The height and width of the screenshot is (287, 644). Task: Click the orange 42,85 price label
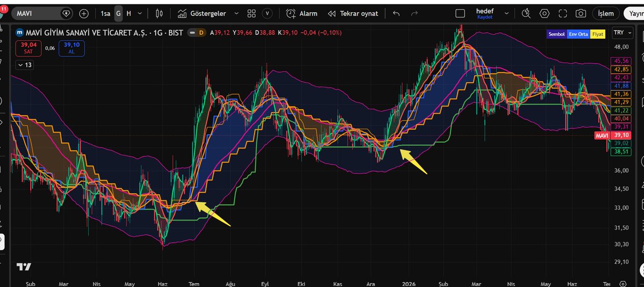coord(621,69)
